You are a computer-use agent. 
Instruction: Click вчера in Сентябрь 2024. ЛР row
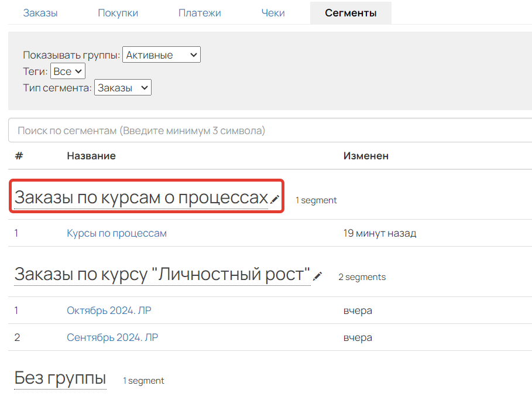tap(358, 337)
